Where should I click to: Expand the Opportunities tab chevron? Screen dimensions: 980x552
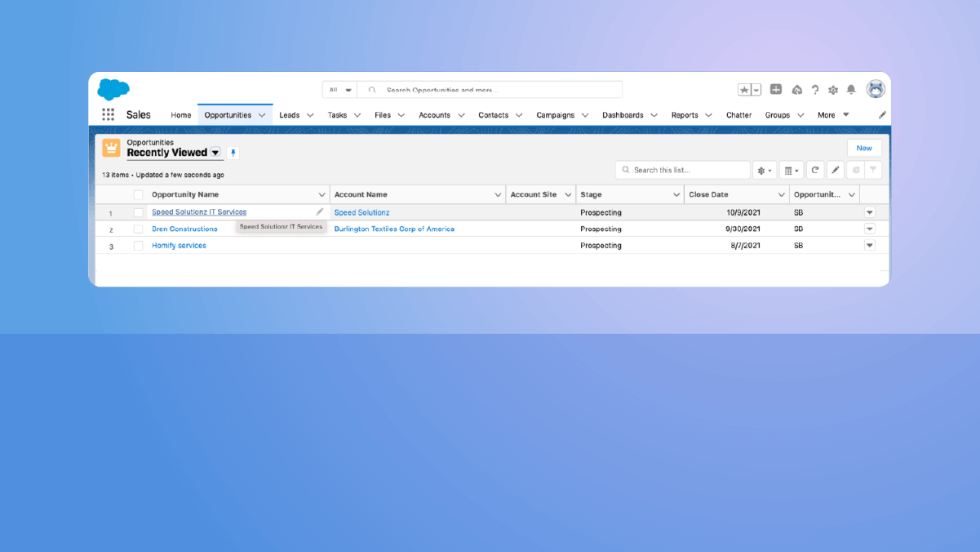click(x=262, y=115)
